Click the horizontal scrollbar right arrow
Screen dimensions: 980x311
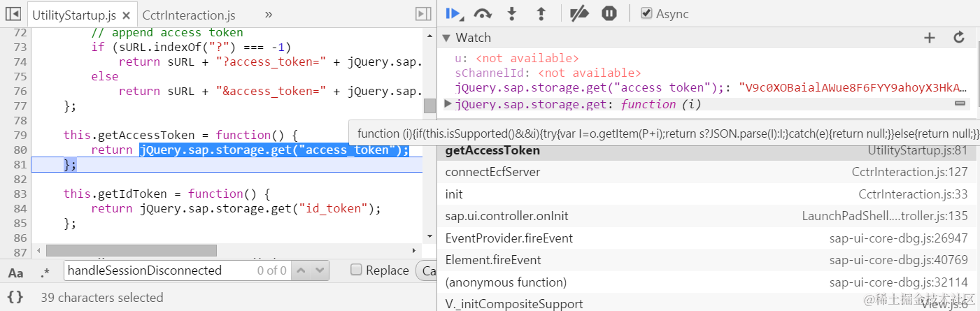(413, 250)
